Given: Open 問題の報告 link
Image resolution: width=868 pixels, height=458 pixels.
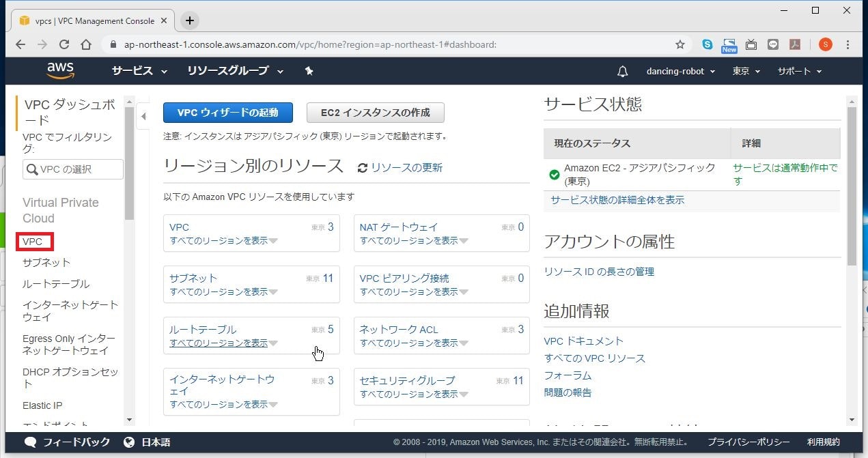Looking at the screenshot, I should (x=568, y=392).
